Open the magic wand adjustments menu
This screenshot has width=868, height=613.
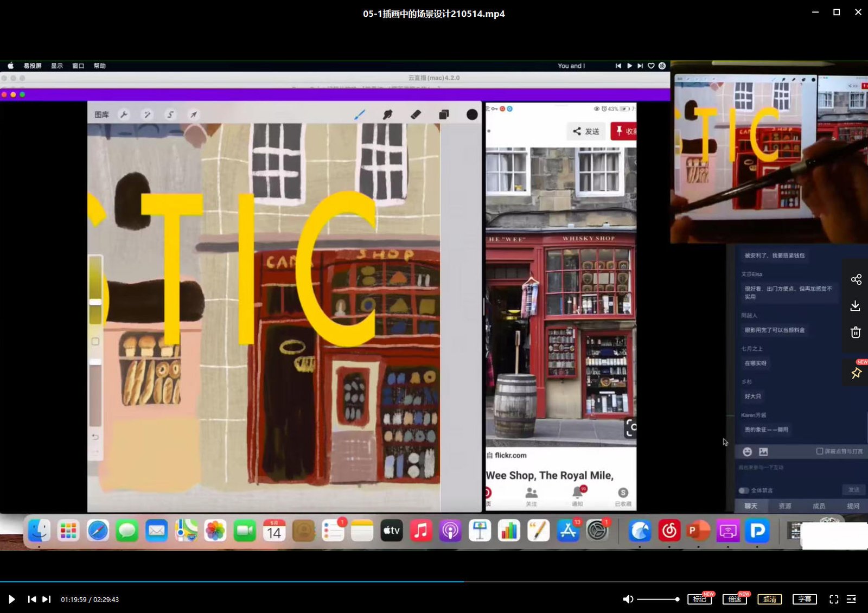coord(147,114)
